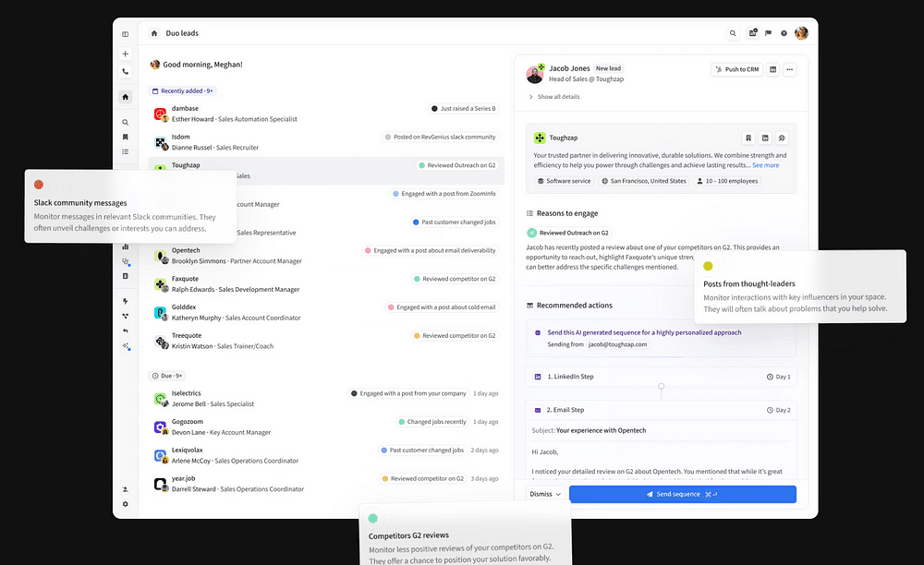Open Toughzap LinkedIn icon in company card
The height and width of the screenshot is (565, 924).
point(765,138)
